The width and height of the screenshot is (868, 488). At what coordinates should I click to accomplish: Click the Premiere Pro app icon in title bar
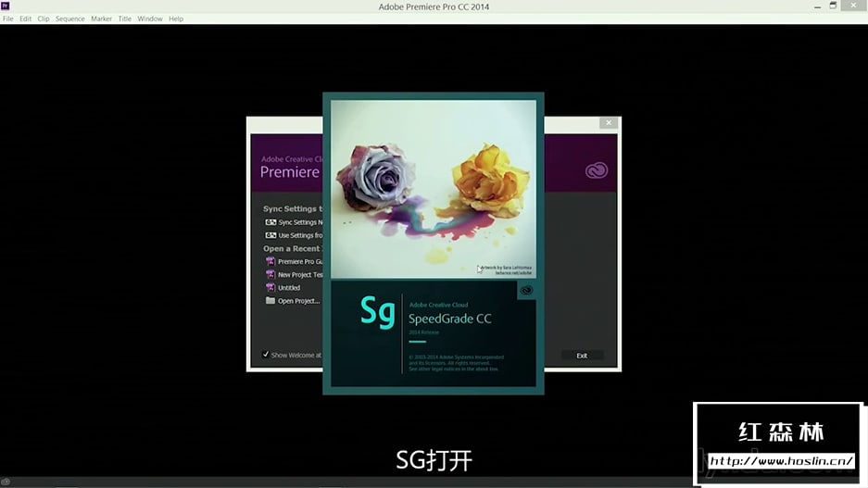coord(5,6)
